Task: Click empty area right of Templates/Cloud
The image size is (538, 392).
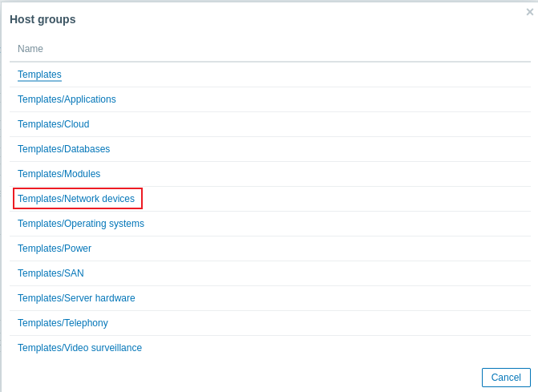Action: tap(309, 124)
